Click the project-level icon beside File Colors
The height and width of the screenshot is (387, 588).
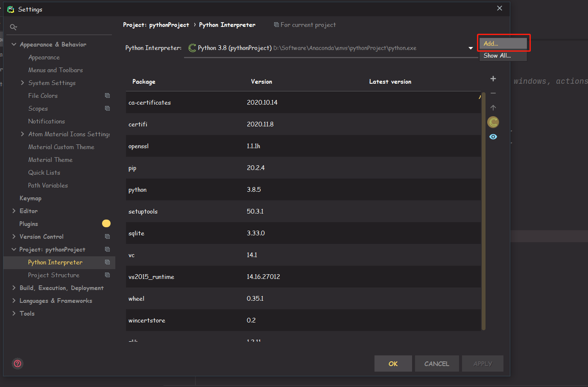tap(108, 96)
